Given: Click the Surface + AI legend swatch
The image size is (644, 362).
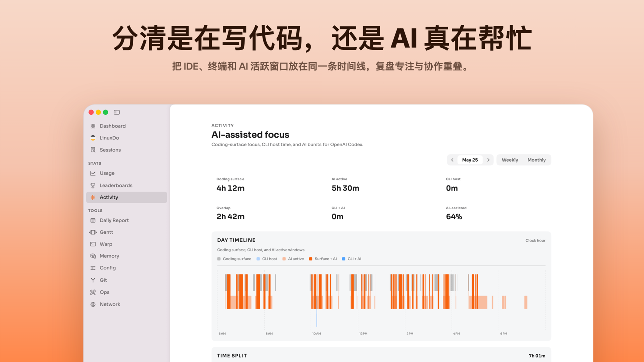Looking at the screenshot, I should tap(311, 259).
